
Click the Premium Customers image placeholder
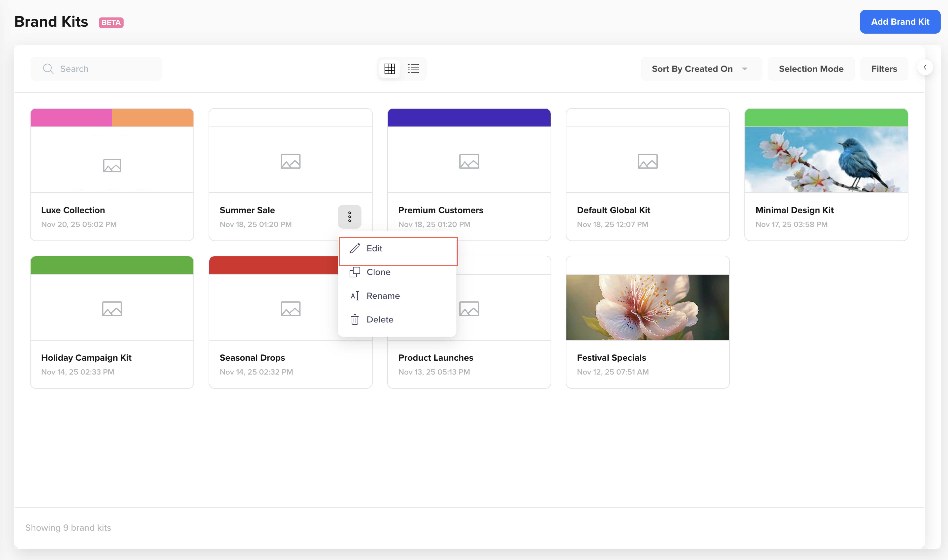469,161
